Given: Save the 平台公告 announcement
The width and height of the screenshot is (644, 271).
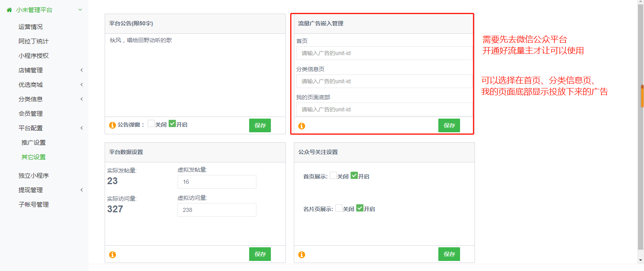Looking at the screenshot, I should [x=260, y=125].
